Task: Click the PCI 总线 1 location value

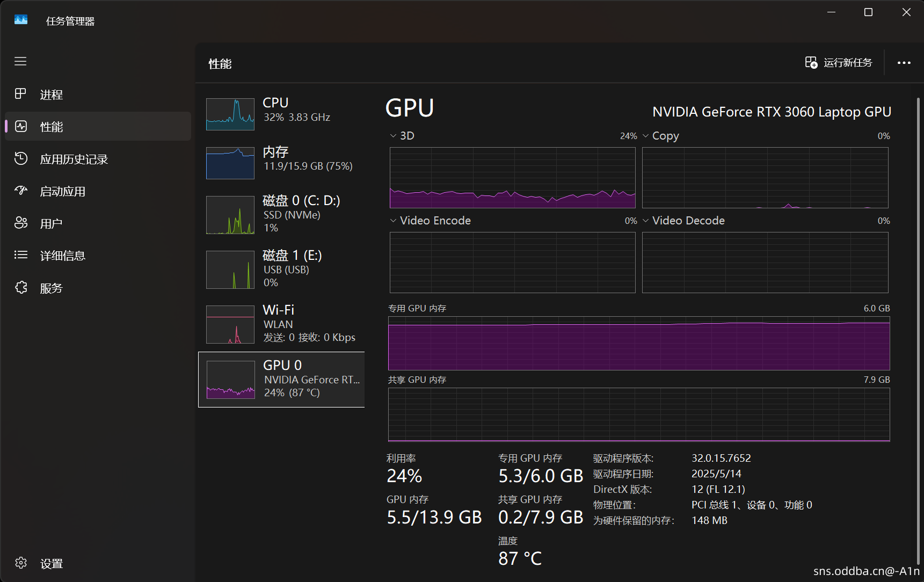Action: click(x=752, y=505)
